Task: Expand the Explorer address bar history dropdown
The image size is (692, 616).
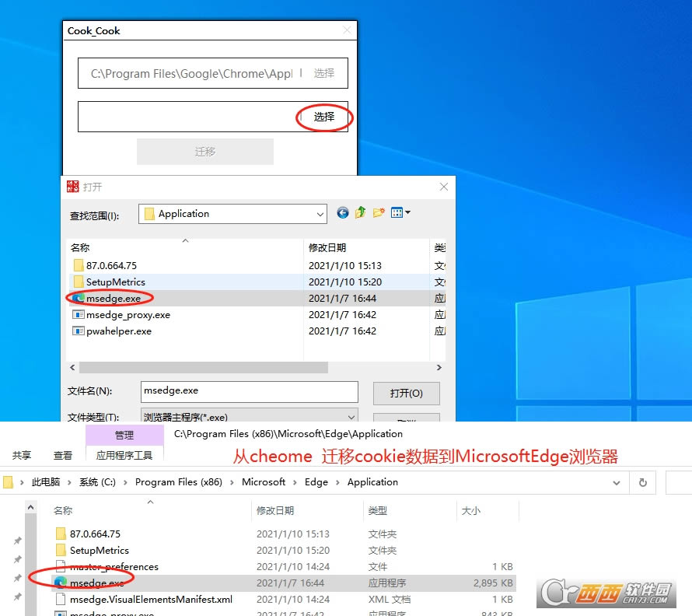Action: [617, 482]
